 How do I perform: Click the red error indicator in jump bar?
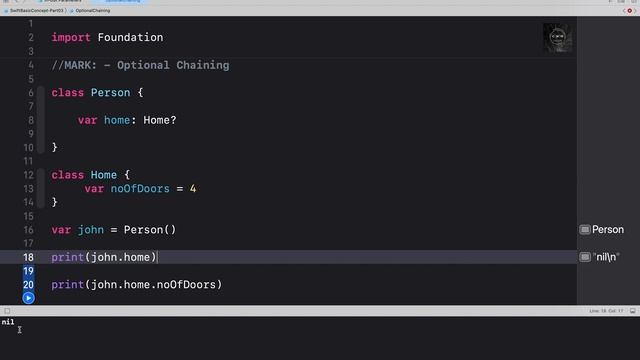[x=630, y=11]
